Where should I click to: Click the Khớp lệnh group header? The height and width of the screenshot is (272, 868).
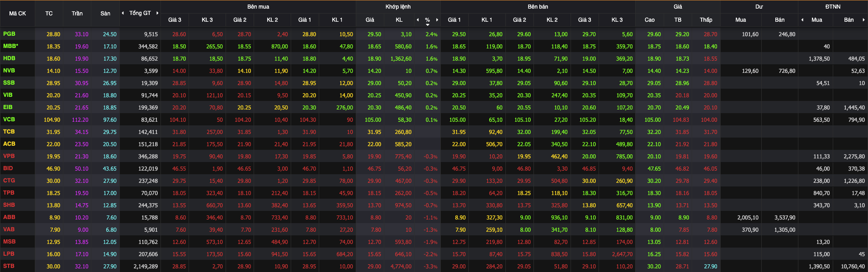[x=398, y=7]
